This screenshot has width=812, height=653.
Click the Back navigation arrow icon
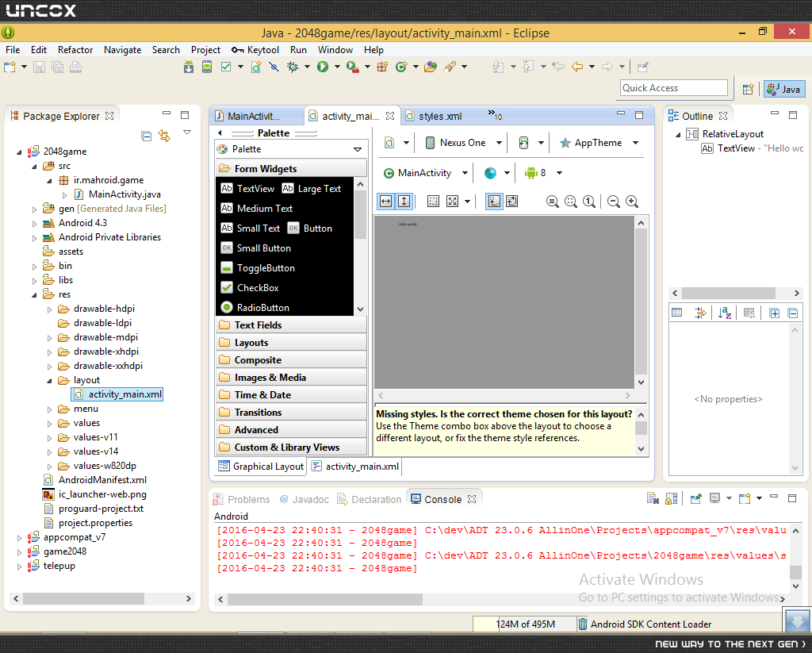click(x=577, y=67)
